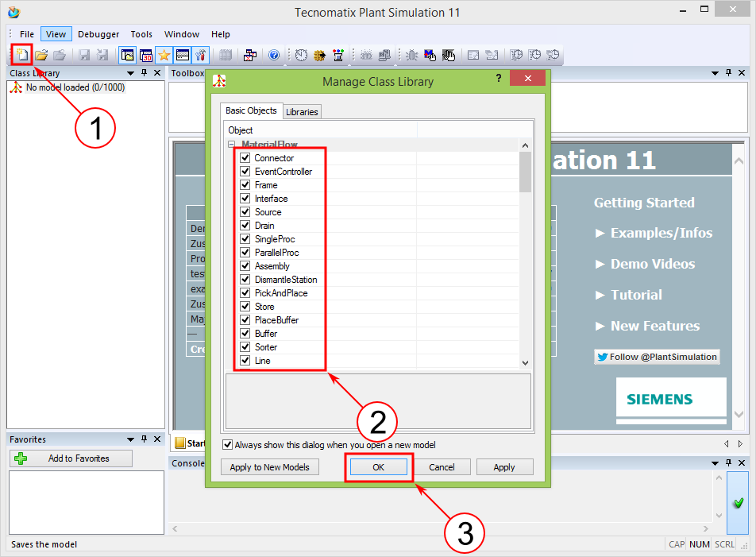The height and width of the screenshot is (557, 756).
Task: Click the object list scrollbar thumb
Action: pyautogui.click(x=525, y=172)
